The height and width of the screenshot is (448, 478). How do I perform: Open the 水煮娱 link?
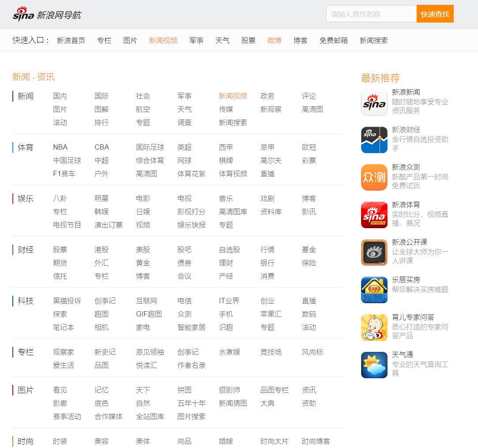click(229, 352)
